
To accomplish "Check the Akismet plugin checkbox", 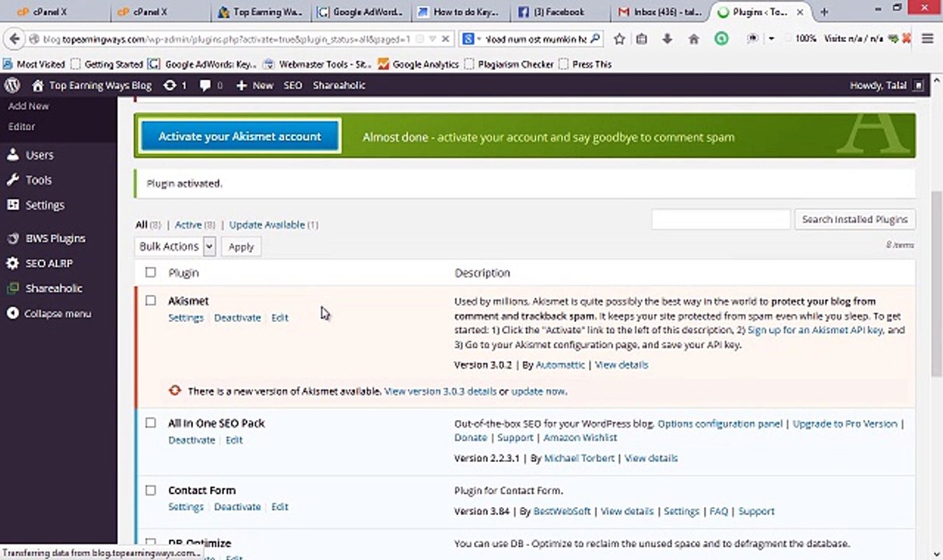I will pos(150,300).
